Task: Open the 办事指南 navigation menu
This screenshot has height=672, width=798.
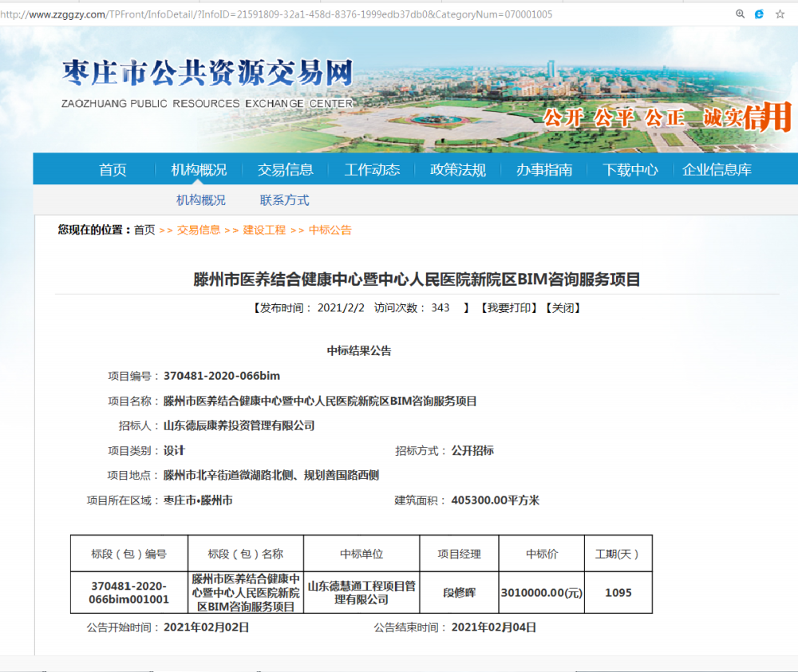Action: pyautogui.click(x=543, y=169)
